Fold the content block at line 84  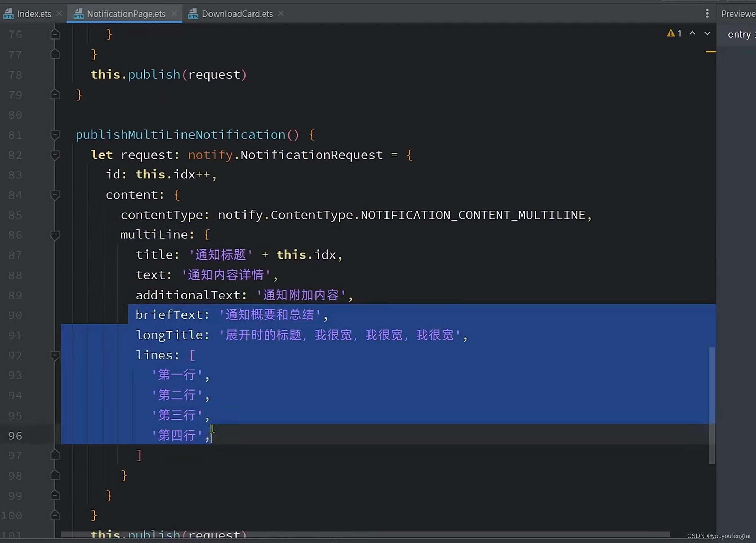pos(55,195)
